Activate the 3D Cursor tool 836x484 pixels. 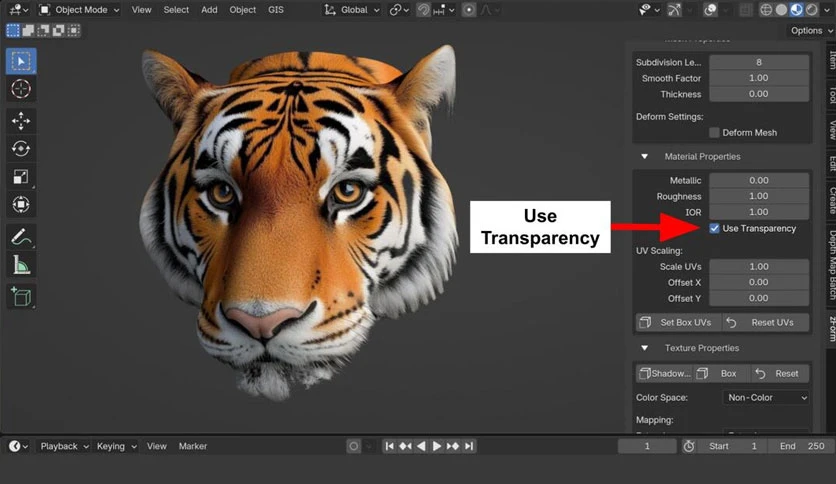pyautogui.click(x=21, y=88)
